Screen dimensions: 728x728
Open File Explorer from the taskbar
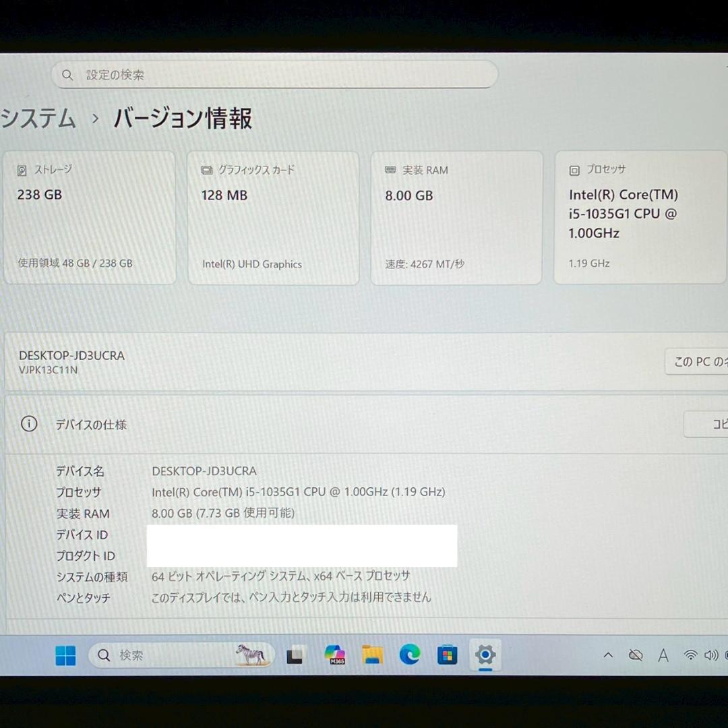(x=373, y=655)
